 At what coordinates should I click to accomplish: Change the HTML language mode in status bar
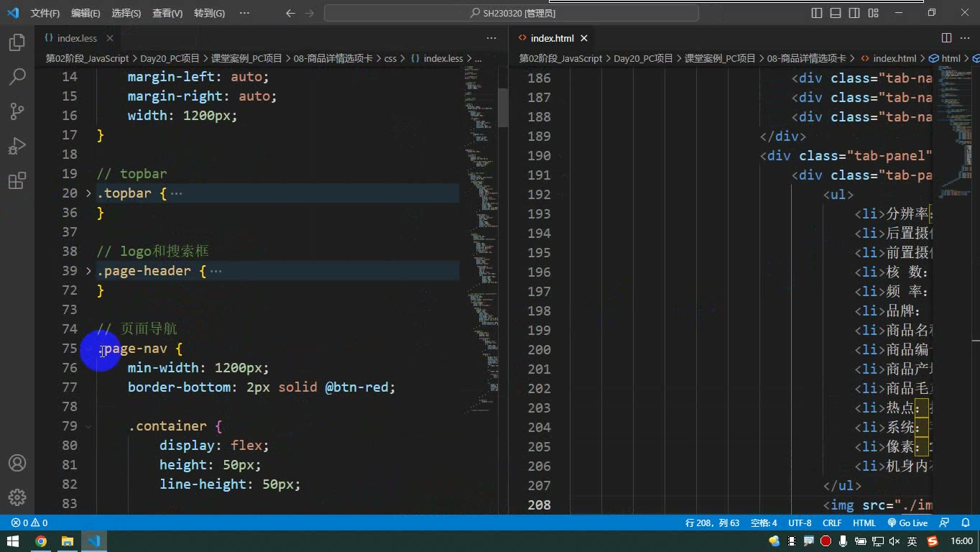[x=864, y=523]
